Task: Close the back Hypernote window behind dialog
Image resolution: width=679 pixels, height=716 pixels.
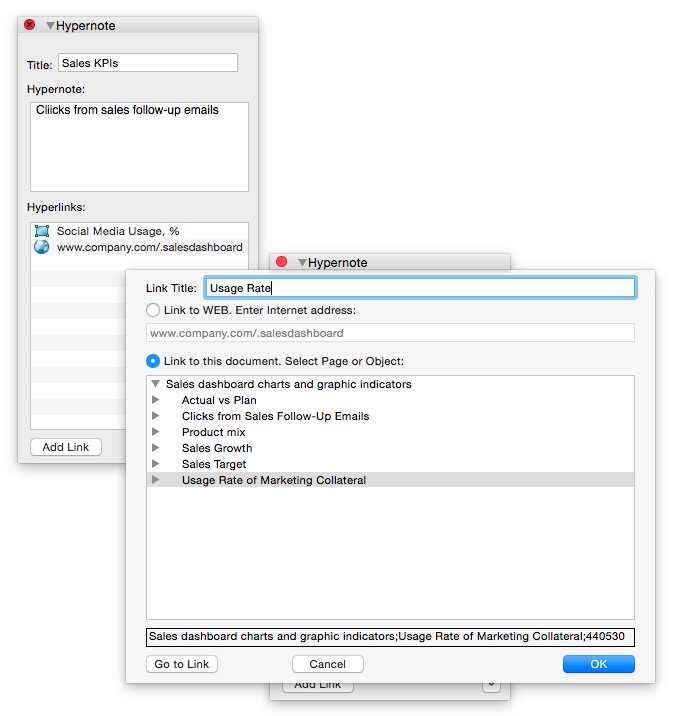Action: [x=282, y=262]
